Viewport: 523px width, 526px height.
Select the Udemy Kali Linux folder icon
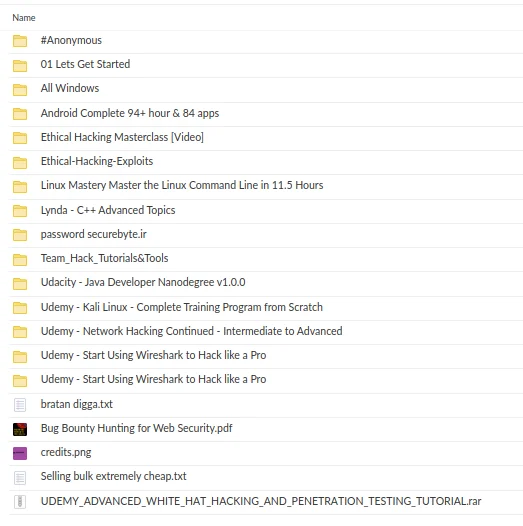(20, 308)
